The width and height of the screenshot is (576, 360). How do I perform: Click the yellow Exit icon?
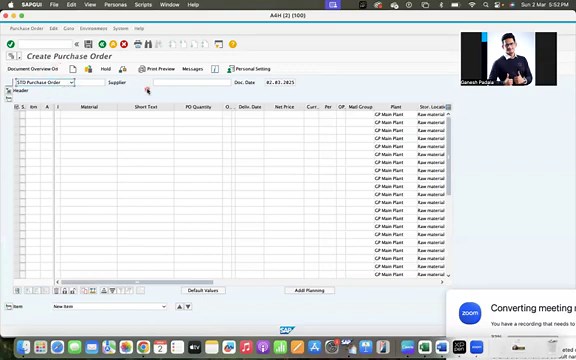click(x=113, y=44)
